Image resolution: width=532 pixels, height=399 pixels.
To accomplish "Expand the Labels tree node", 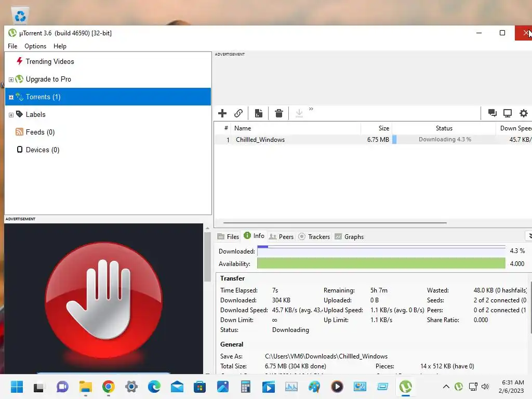I will click(x=11, y=115).
